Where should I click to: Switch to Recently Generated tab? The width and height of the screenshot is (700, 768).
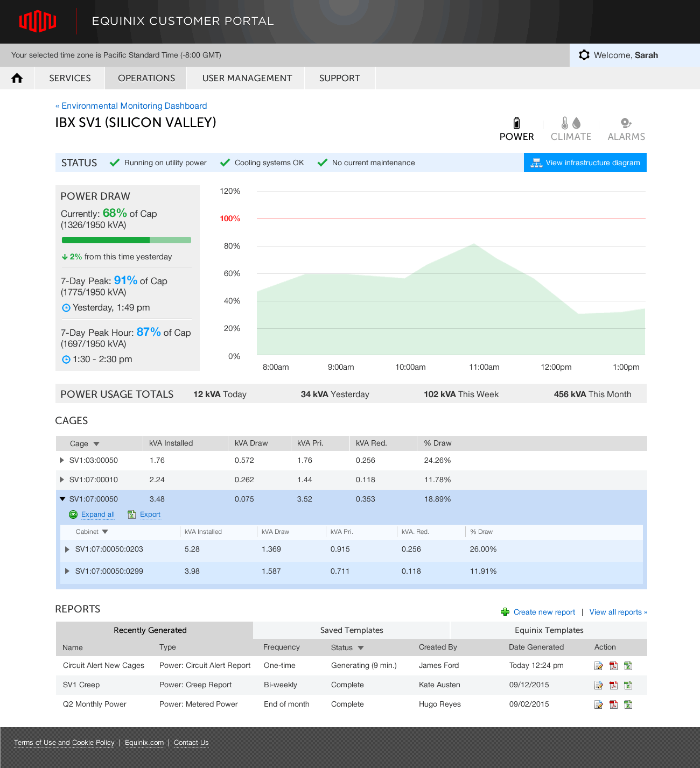tap(154, 630)
